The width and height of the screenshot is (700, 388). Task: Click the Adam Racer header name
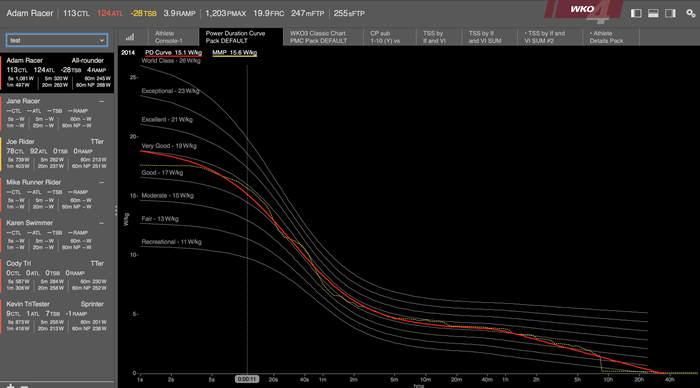(29, 13)
